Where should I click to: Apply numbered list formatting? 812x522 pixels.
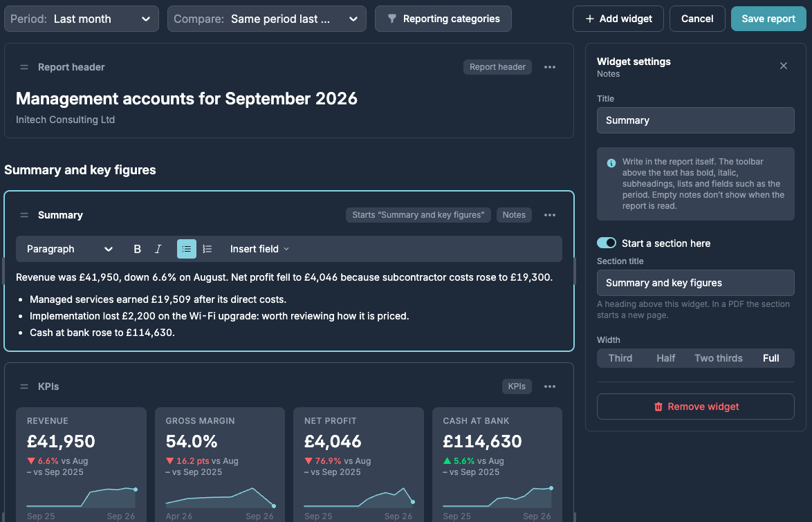[207, 249]
